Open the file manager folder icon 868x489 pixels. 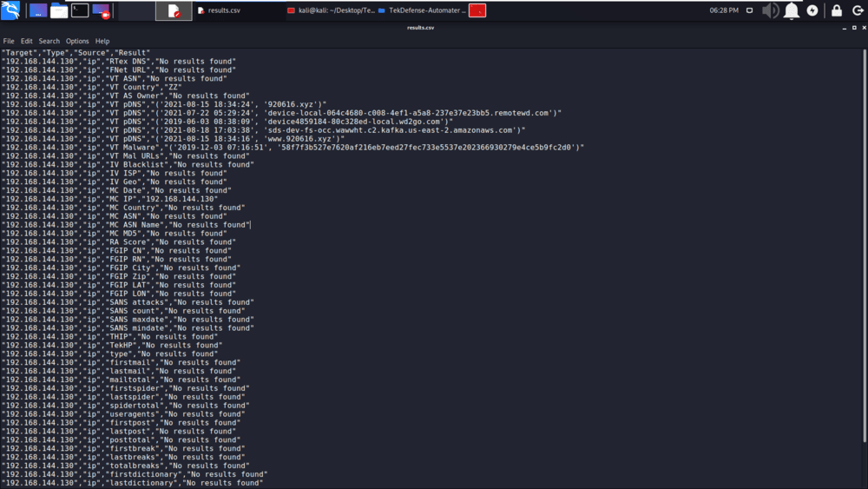58,10
